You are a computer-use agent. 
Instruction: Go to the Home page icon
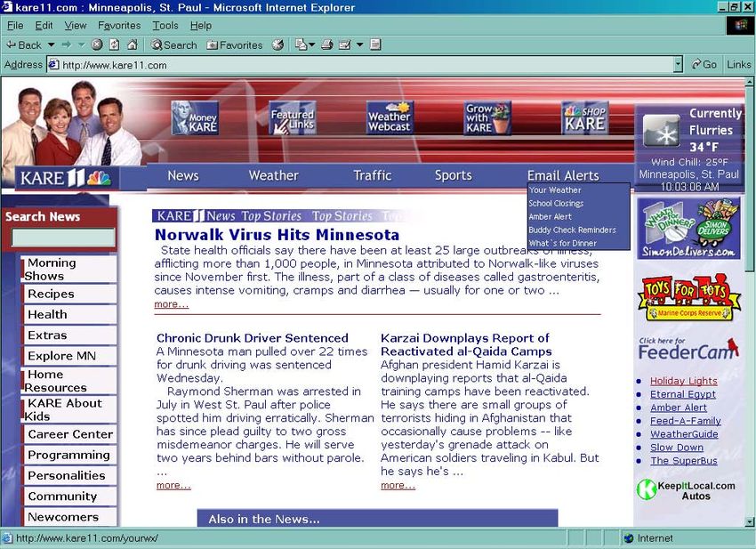pyautogui.click(x=133, y=44)
